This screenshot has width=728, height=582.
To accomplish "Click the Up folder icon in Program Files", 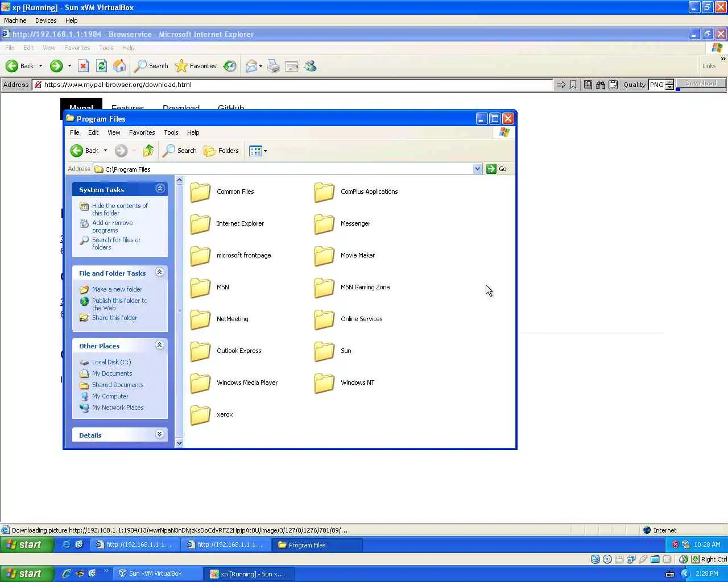I will (x=148, y=151).
